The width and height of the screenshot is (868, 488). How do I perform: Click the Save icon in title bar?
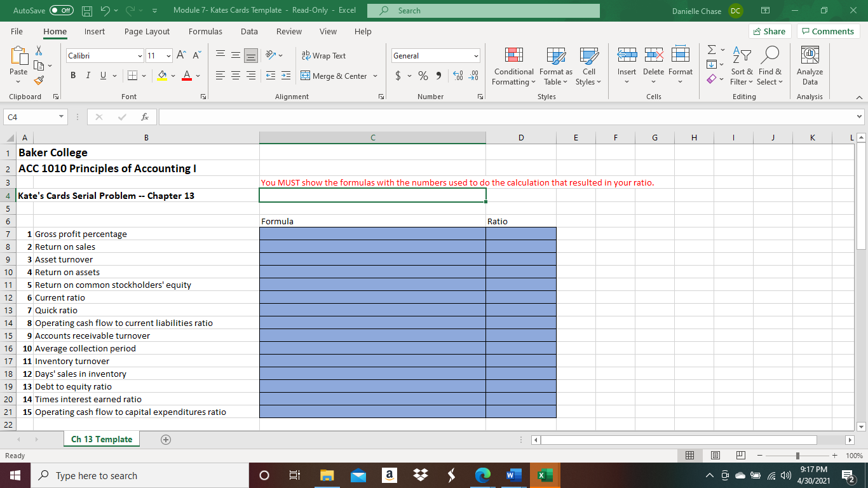[x=88, y=11]
